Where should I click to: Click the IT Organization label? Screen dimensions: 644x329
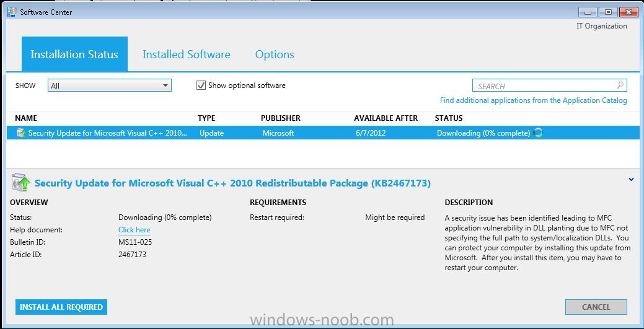click(x=602, y=26)
